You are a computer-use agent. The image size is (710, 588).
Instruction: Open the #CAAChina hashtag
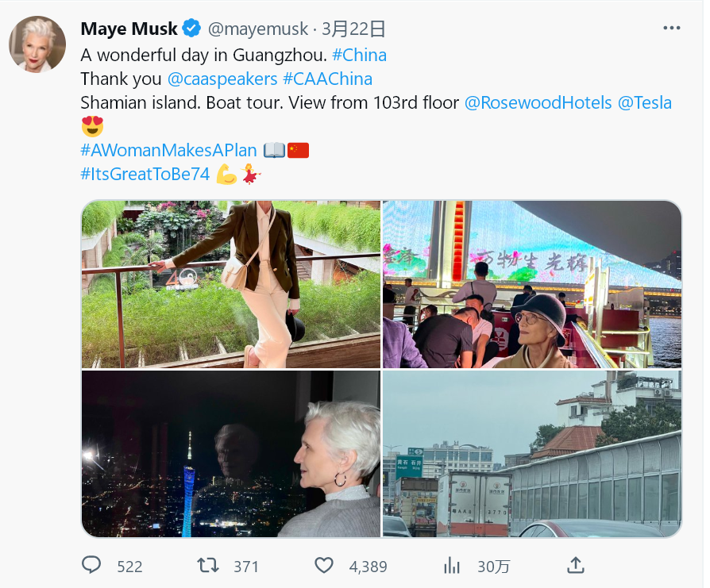(x=327, y=79)
